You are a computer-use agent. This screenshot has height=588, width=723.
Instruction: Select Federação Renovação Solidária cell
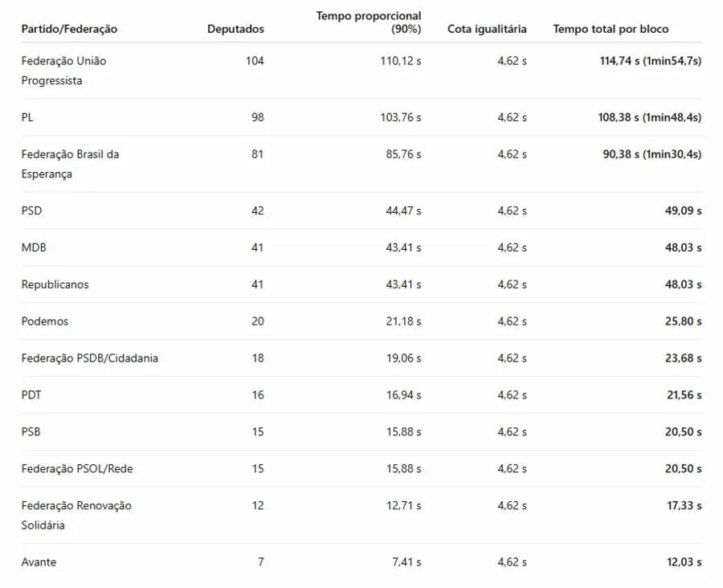pos(76,515)
